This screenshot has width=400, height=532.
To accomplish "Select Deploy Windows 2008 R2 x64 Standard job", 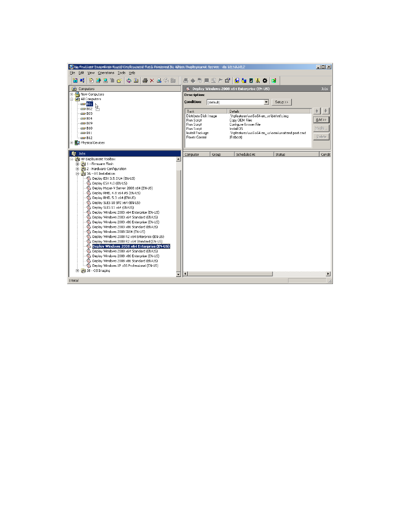I will [x=127, y=242].
